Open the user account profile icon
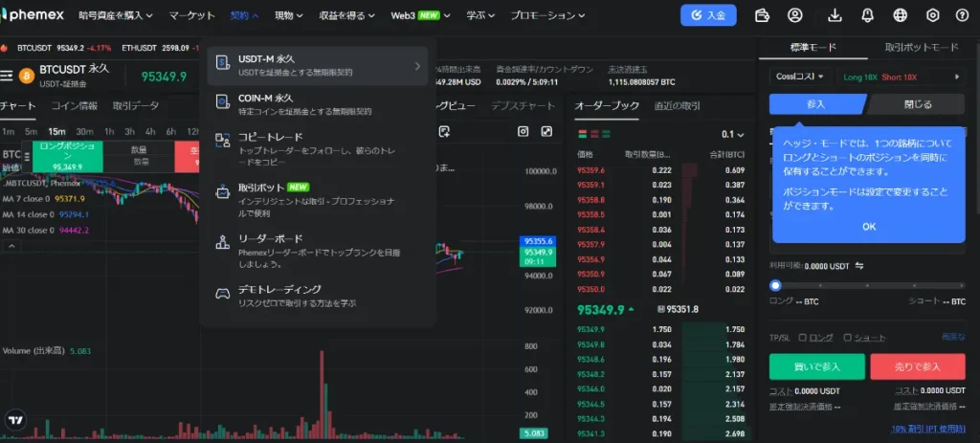 point(794,15)
